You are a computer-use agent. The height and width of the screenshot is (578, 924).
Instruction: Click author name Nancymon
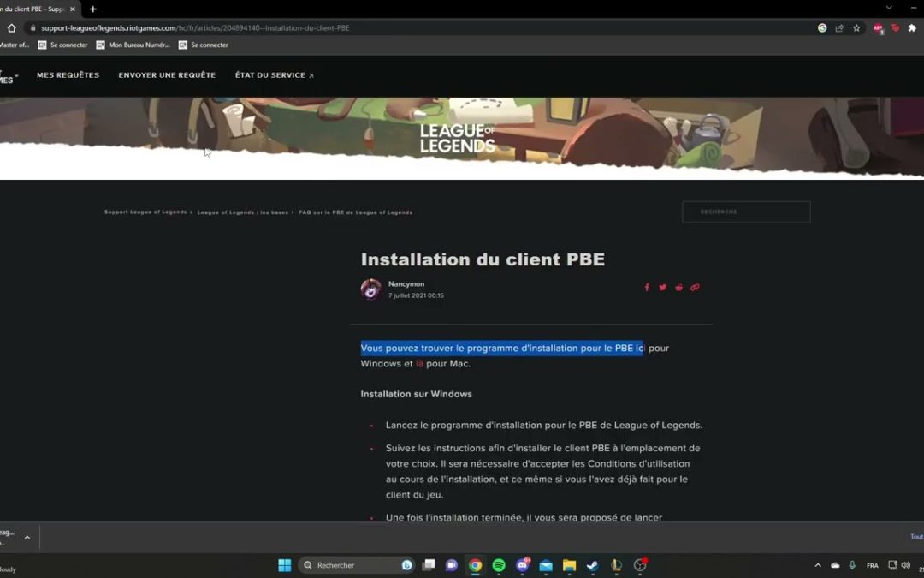pos(406,283)
